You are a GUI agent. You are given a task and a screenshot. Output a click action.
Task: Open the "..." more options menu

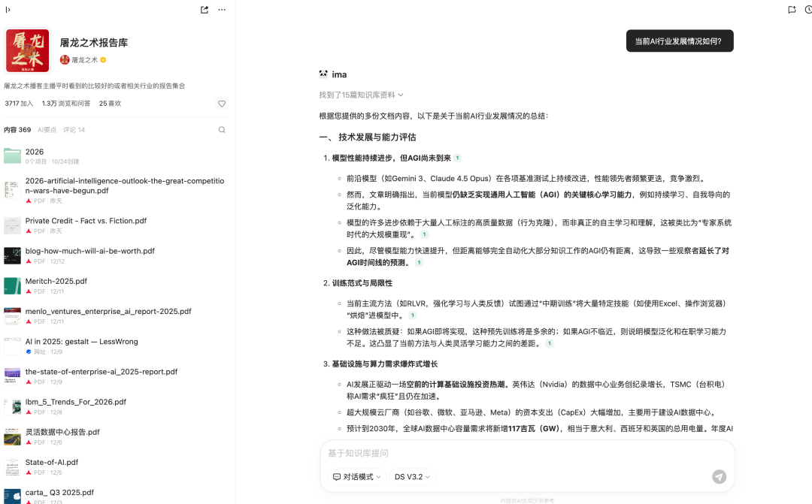pos(222,10)
